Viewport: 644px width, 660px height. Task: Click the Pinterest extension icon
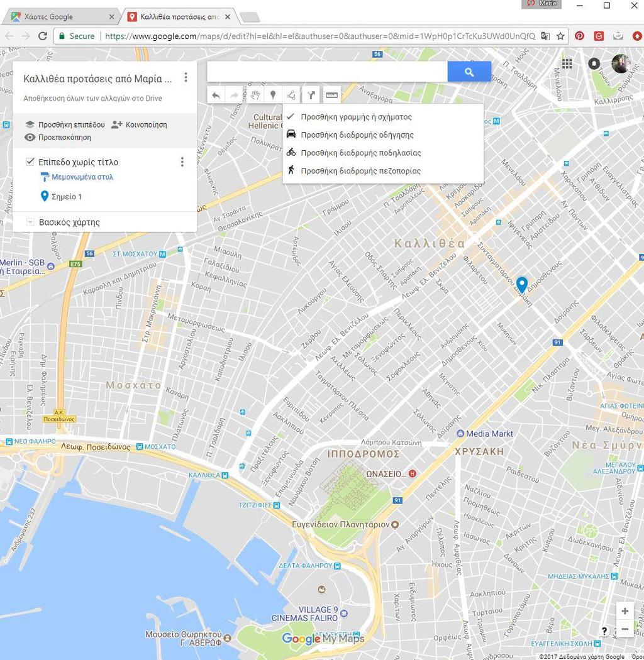click(x=580, y=36)
